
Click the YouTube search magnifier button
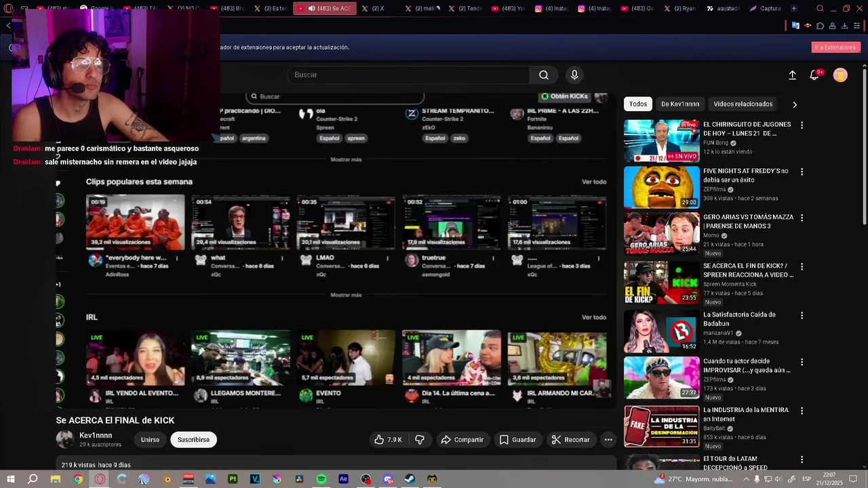click(544, 75)
